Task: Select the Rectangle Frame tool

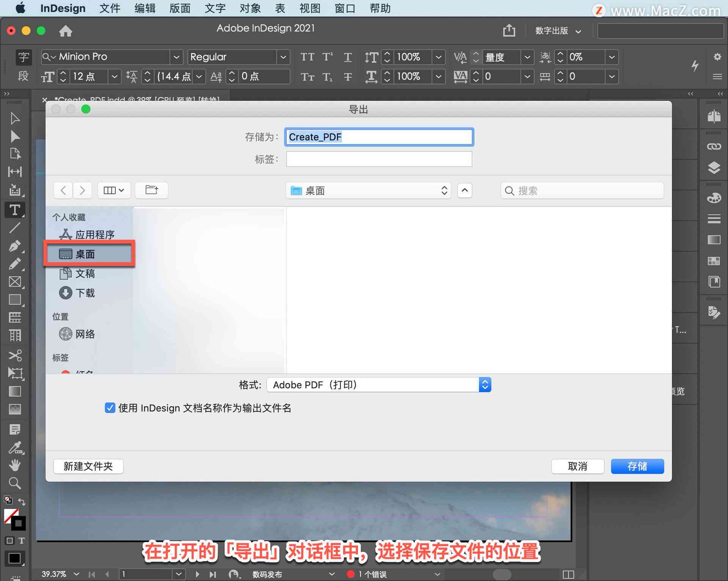Action: 15,282
